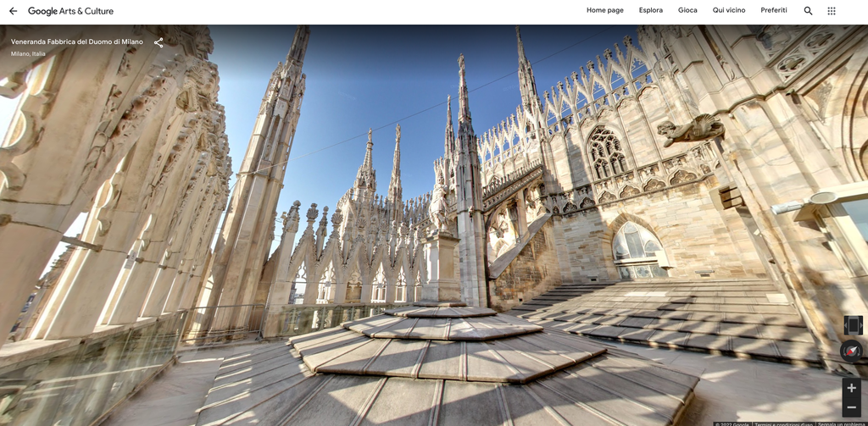Reset orientation using the compass icon

851,351
